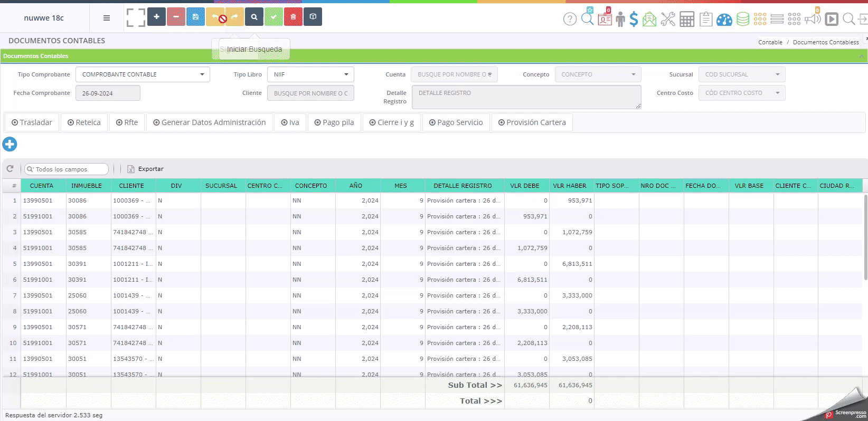This screenshot has height=421, width=868.
Task: Collapse Documentos Contables green panel chevron
Action: pos(862,56)
